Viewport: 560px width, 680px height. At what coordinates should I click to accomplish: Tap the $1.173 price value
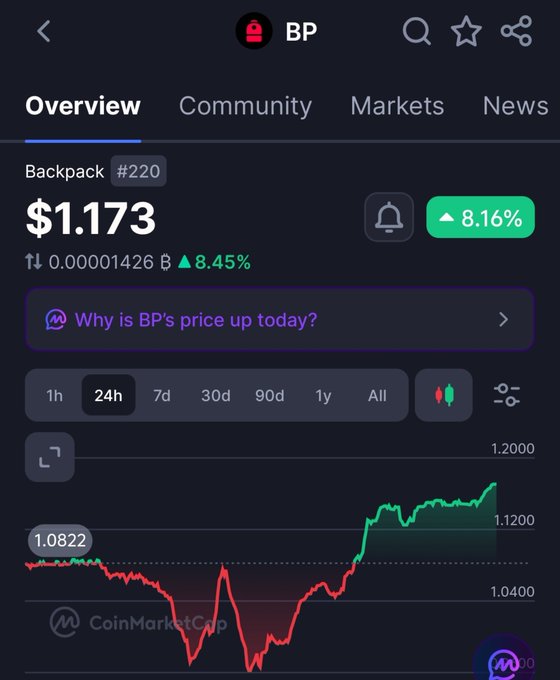click(91, 218)
